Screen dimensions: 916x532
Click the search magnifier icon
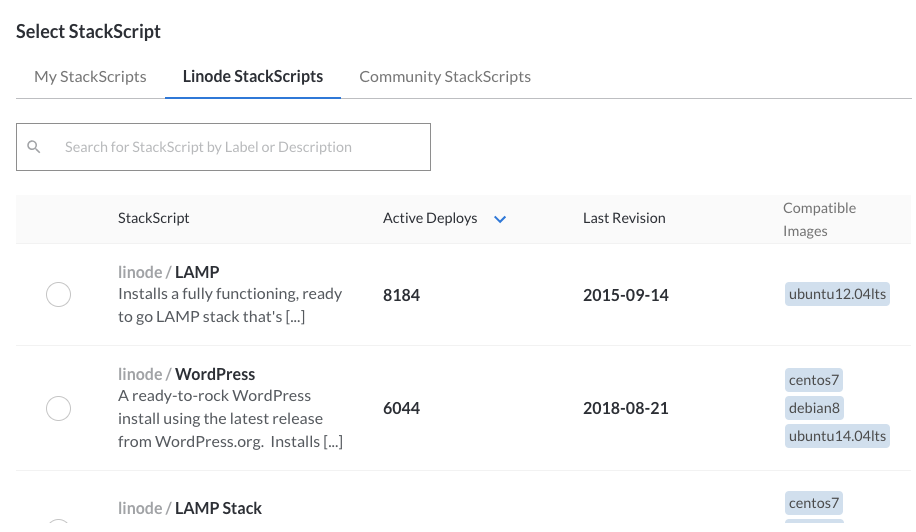click(x=34, y=147)
